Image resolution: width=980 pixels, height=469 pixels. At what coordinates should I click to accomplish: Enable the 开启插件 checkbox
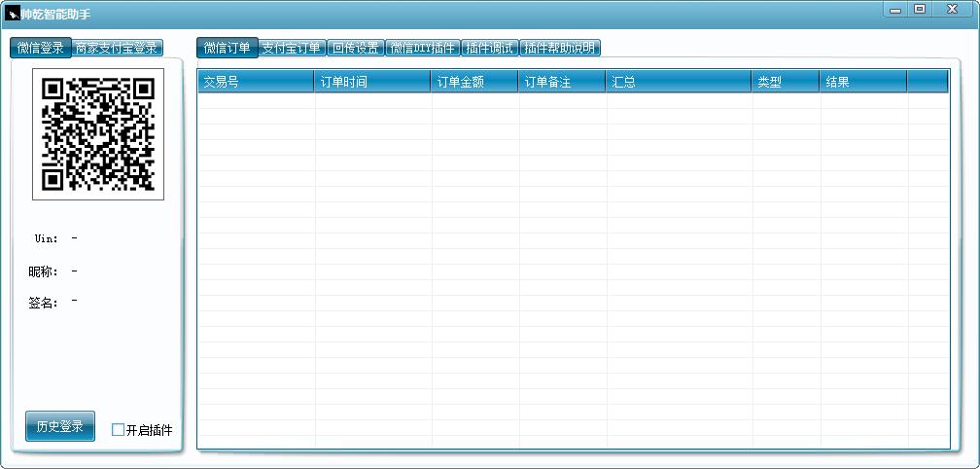pos(118,430)
